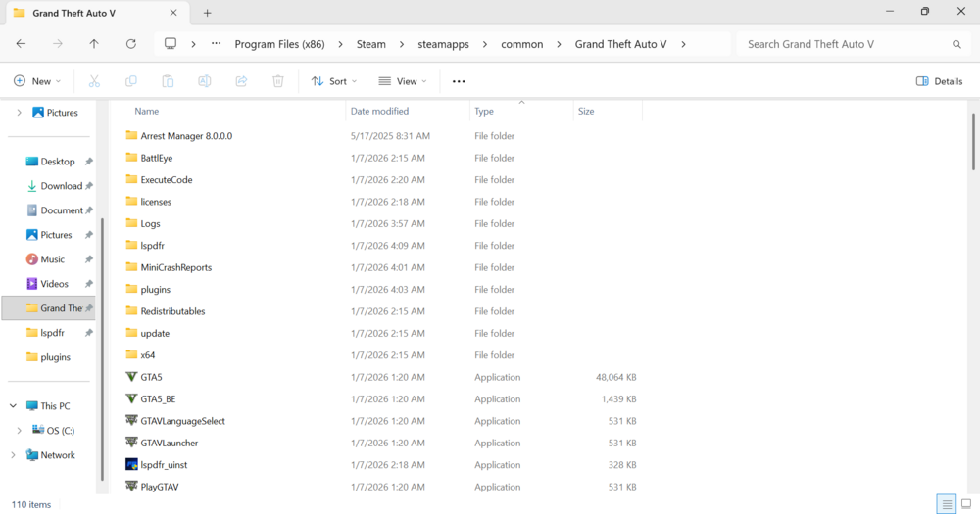Click the Share icon in the toolbar

[241, 81]
